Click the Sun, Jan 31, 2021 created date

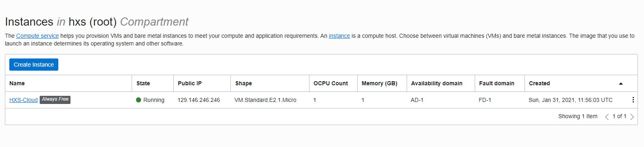click(x=570, y=100)
